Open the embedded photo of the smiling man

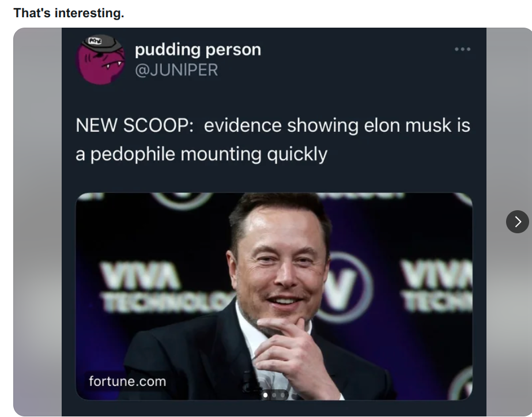pyautogui.click(x=274, y=296)
